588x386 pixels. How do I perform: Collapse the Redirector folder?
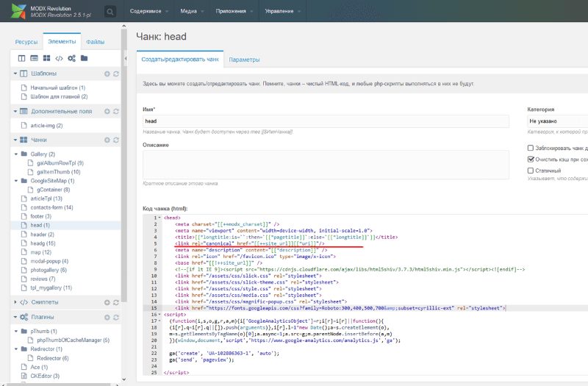point(16,349)
